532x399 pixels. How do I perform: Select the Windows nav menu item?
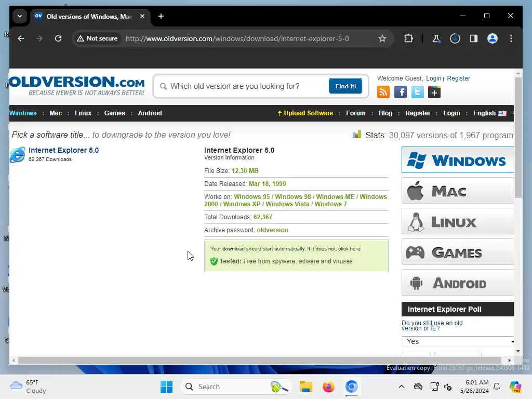point(23,113)
